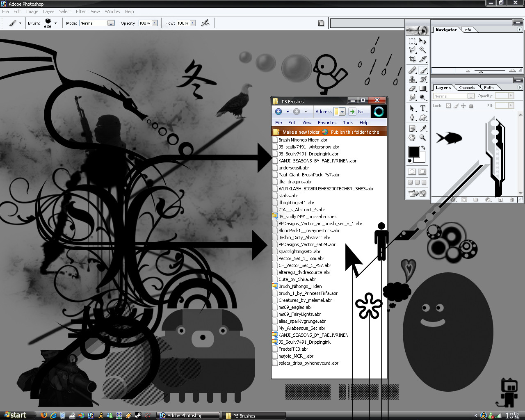Screen dimensions: 525x420
Task: Choose the Magic Wand tool
Action: pos(423,50)
